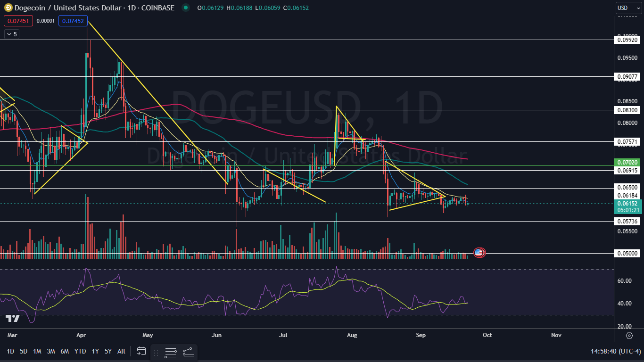Click the trend line objects toolbar icon
This screenshot has height=362, width=644.
(x=188, y=352)
